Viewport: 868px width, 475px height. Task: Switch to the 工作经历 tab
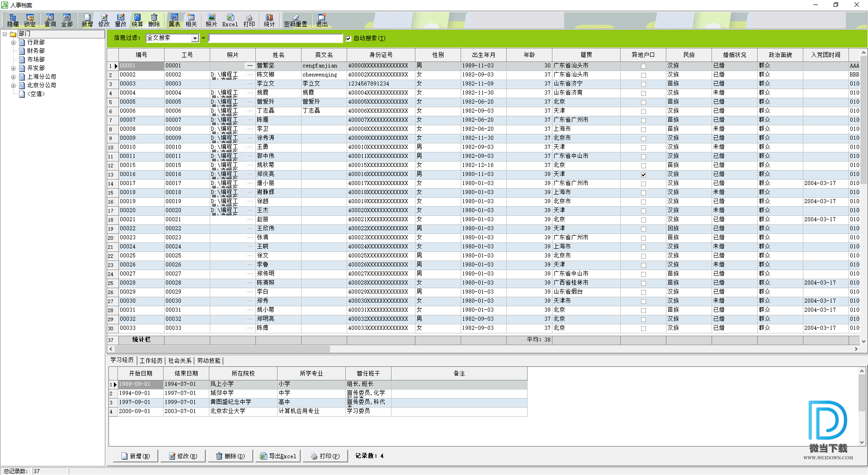(x=151, y=361)
